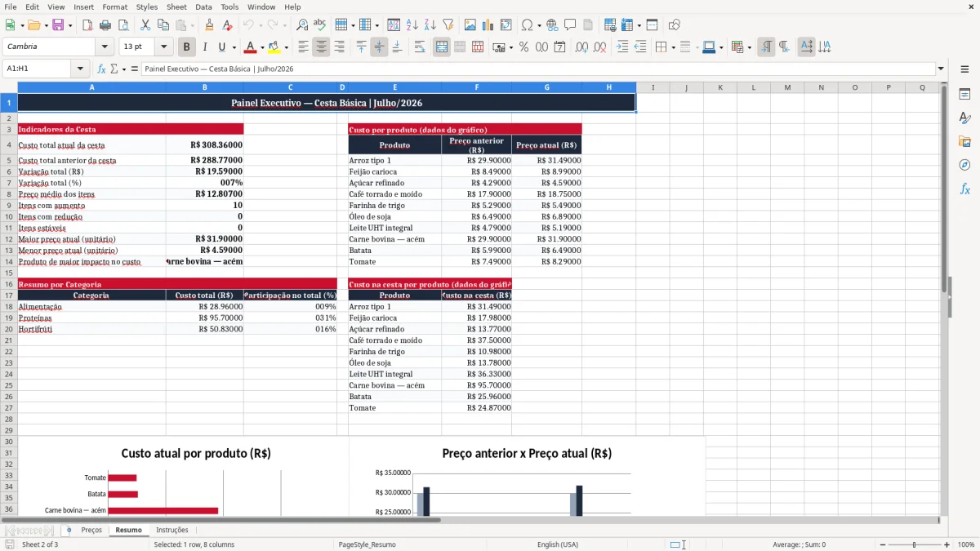Switch to the Preços sheet tab

(x=91, y=530)
